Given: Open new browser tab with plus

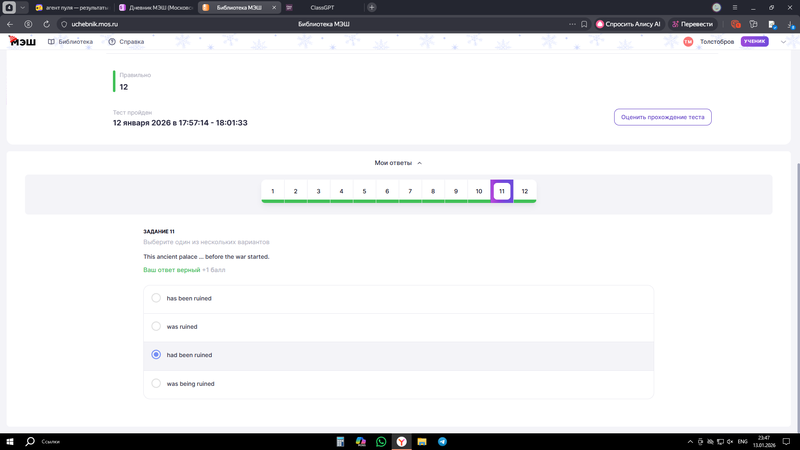Looking at the screenshot, I should [372, 7].
